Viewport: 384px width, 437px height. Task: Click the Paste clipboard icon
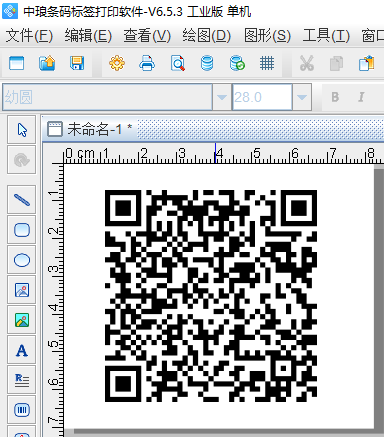(366, 63)
